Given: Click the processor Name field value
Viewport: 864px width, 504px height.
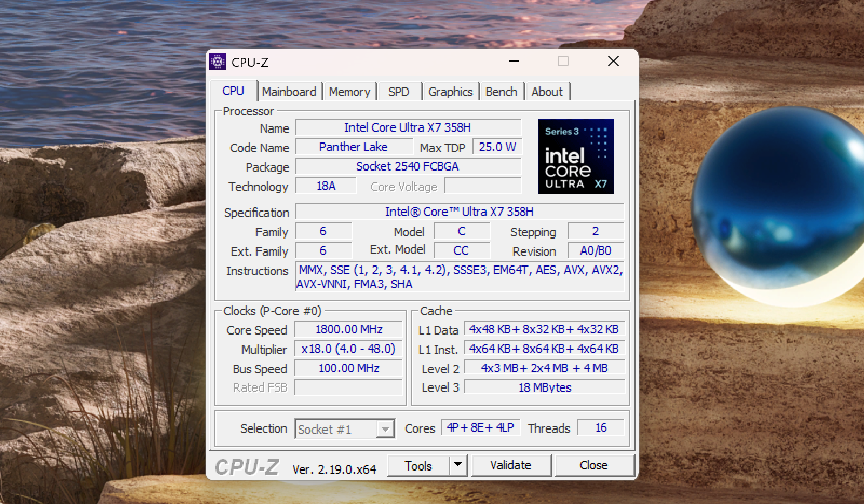Looking at the screenshot, I should click(x=408, y=127).
